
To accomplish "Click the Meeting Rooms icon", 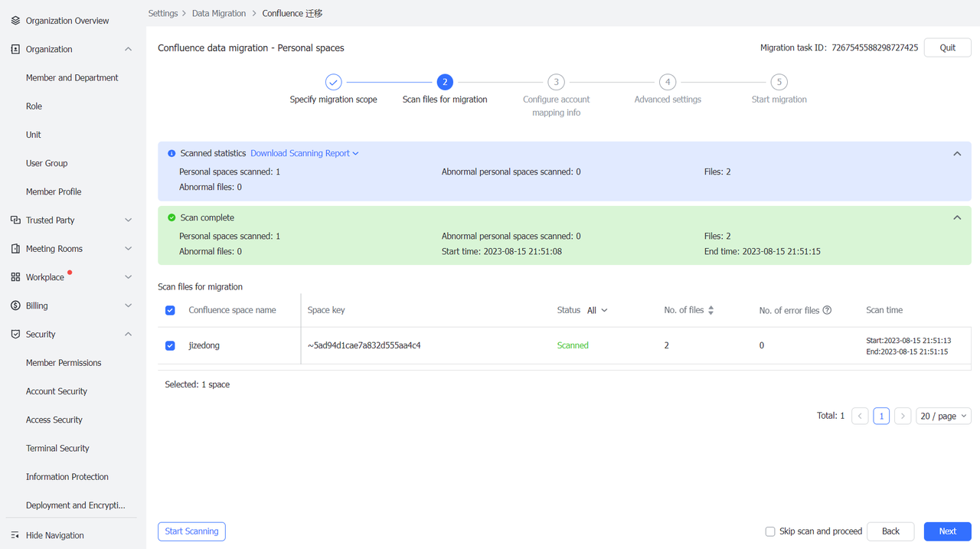I will point(15,249).
